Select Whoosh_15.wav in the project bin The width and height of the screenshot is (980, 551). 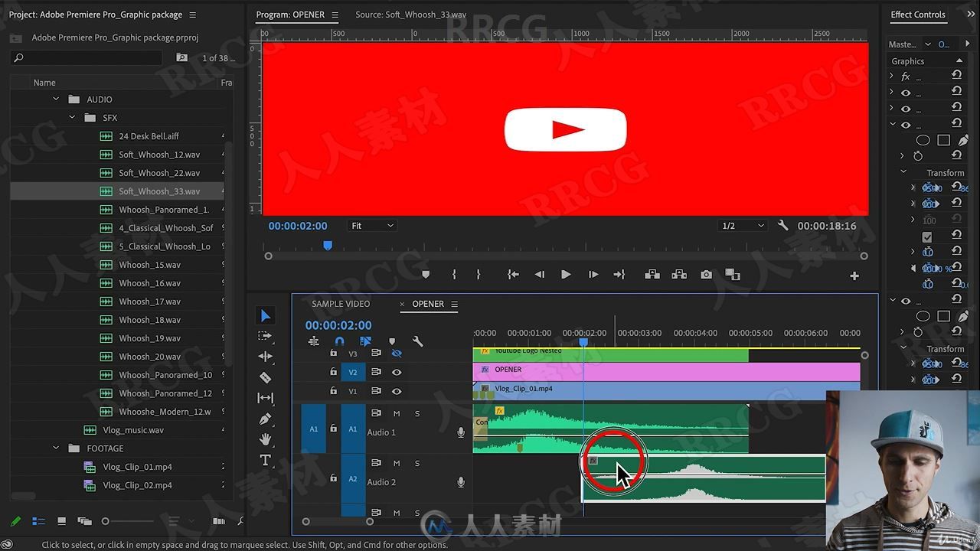pos(149,265)
